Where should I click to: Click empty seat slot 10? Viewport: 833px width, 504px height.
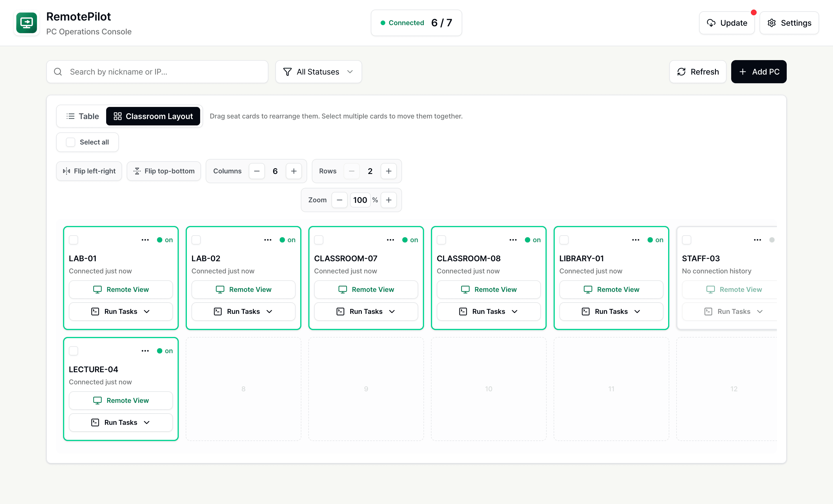(x=489, y=389)
